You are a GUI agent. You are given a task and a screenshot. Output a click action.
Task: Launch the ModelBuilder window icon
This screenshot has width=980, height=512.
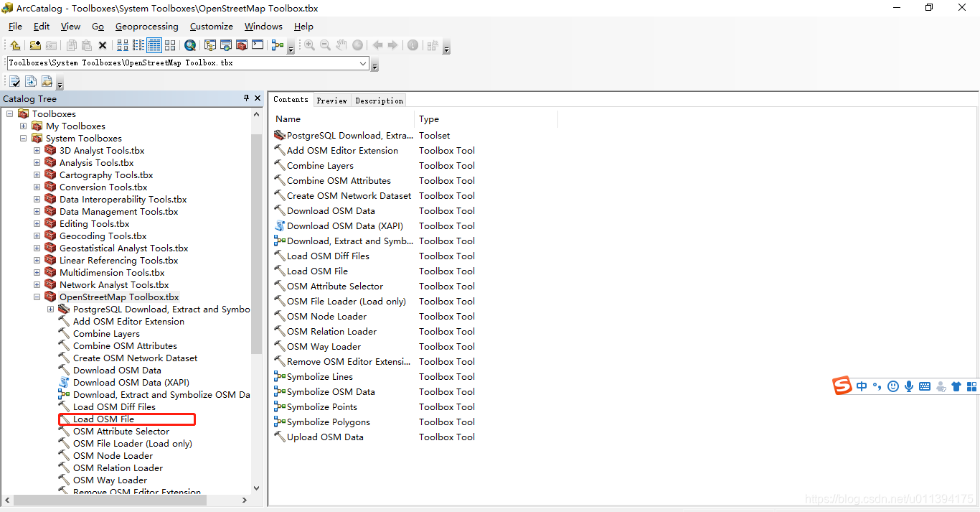point(278,45)
